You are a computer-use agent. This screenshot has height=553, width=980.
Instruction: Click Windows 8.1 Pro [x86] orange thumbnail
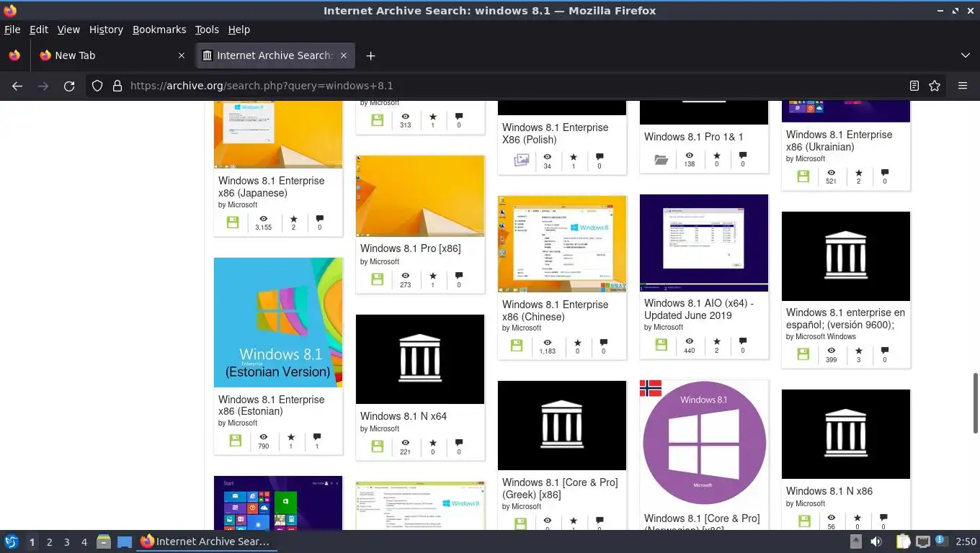420,196
